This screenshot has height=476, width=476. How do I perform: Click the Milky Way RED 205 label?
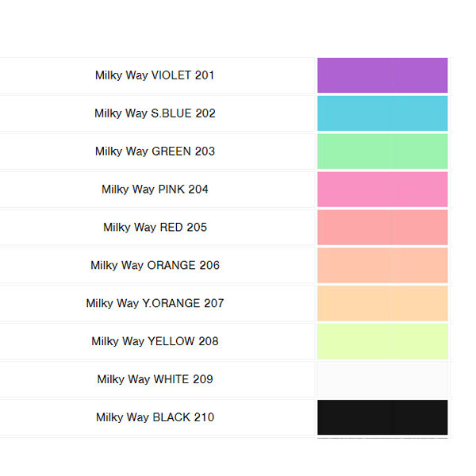tap(155, 228)
